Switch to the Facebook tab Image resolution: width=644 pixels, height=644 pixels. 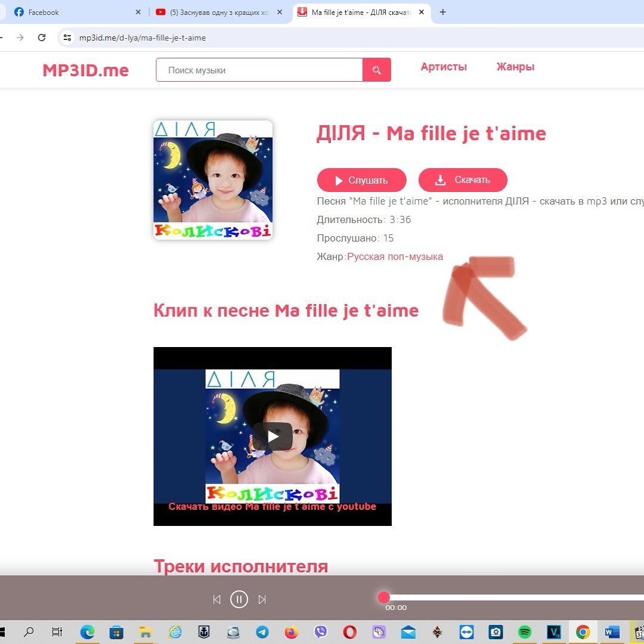[72, 12]
